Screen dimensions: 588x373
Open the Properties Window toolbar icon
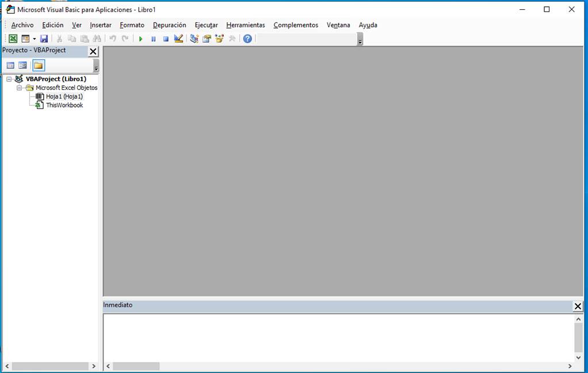coord(207,39)
